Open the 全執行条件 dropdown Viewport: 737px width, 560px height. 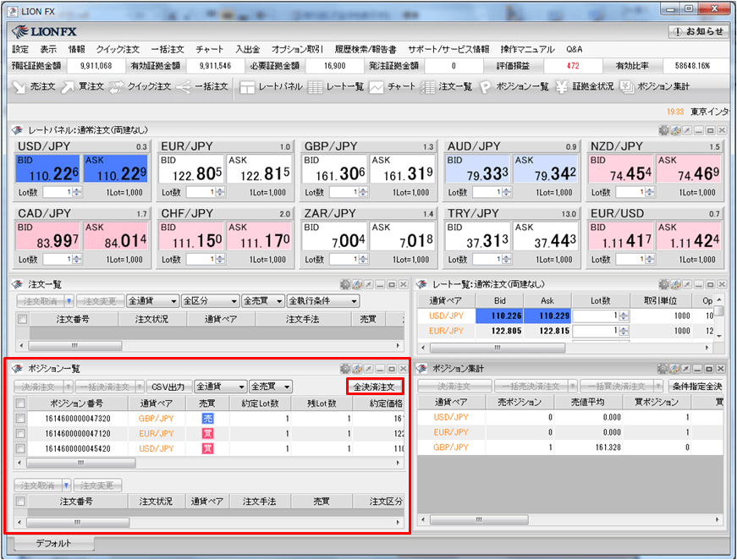[x=323, y=300]
